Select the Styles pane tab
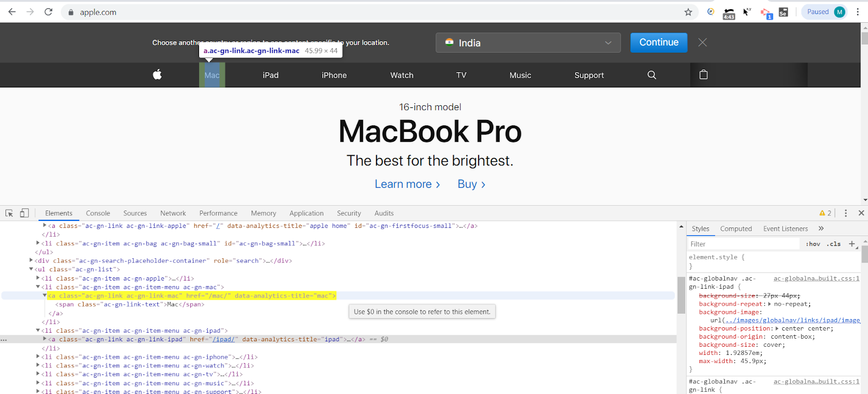 [x=700, y=228]
